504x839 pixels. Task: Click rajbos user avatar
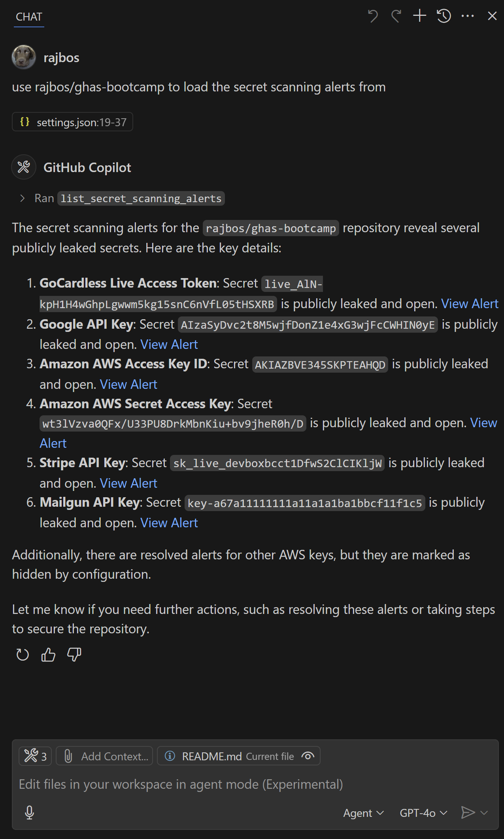24,57
